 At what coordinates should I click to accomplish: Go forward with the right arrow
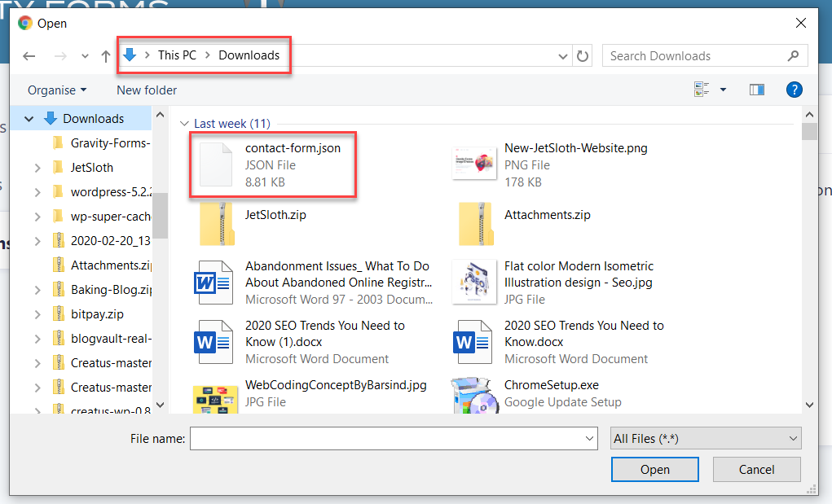pyautogui.click(x=60, y=55)
